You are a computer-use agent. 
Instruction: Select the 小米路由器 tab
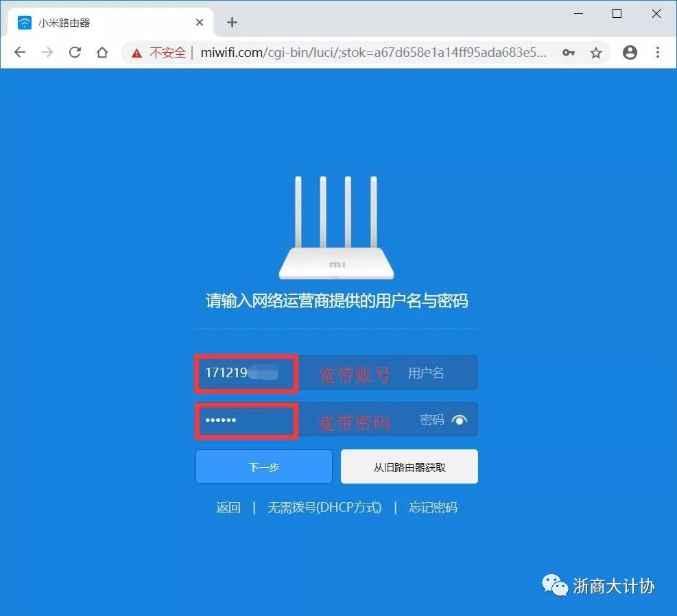tap(110, 23)
